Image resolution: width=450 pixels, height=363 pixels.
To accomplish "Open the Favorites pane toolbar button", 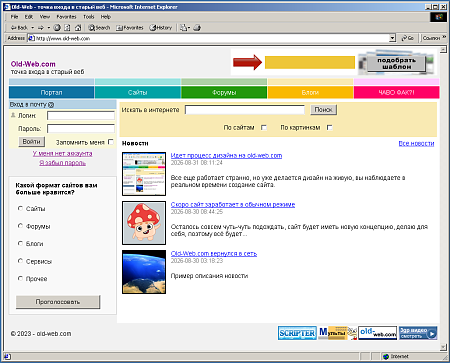I will 129,28.
